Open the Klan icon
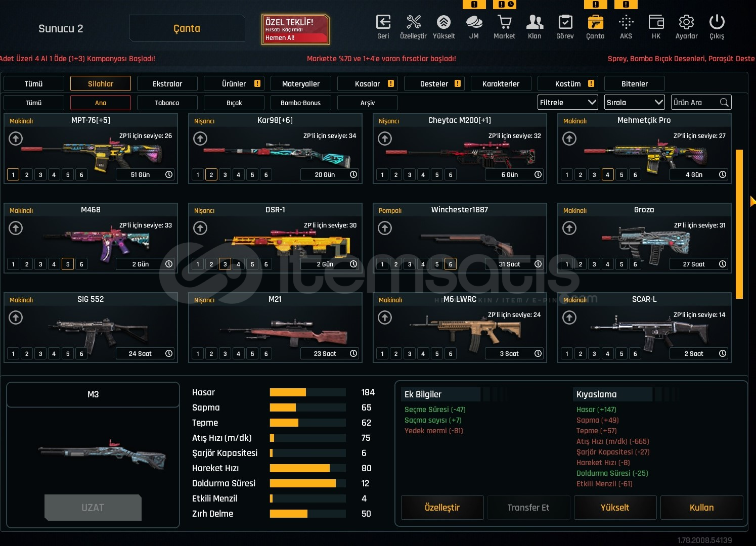The image size is (756, 546). (x=535, y=22)
